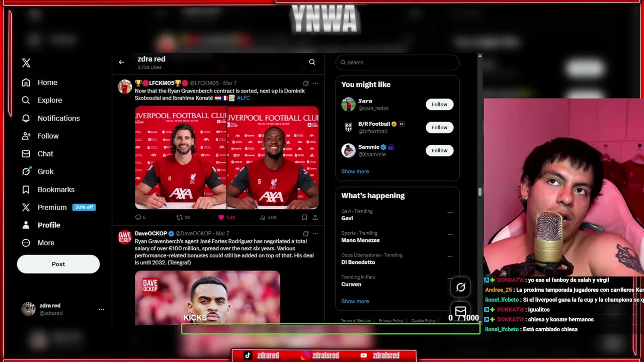Go to Profile in sidebar

tap(41, 225)
